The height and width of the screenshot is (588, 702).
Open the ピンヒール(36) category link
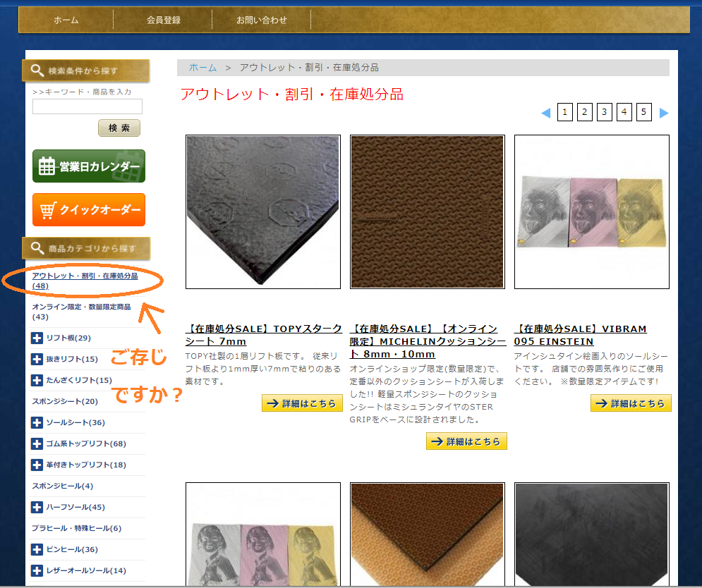[72, 549]
